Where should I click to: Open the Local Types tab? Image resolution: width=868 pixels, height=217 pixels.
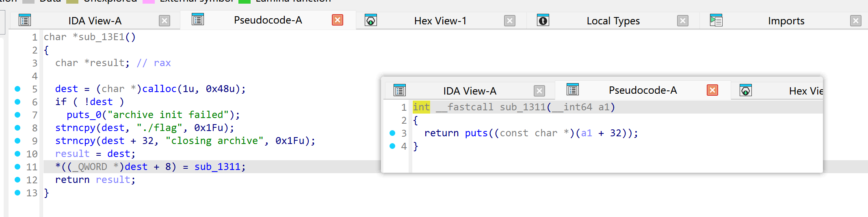coord(613,21)
